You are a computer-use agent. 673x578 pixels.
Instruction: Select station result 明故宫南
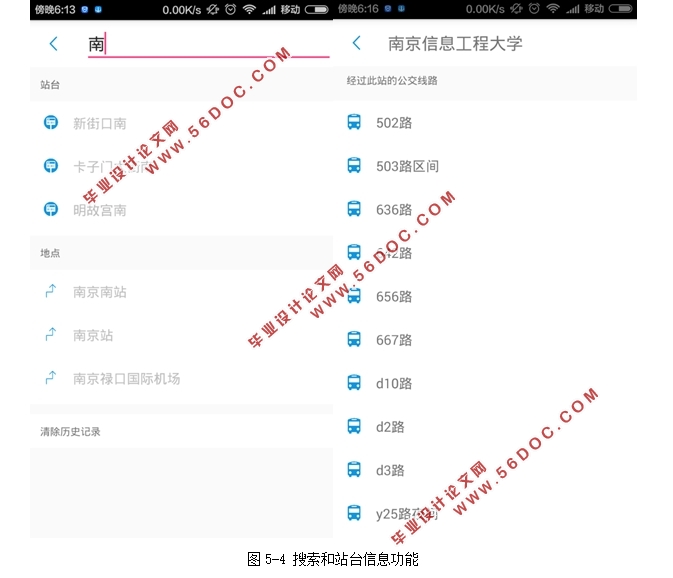[x=100, y=210]
